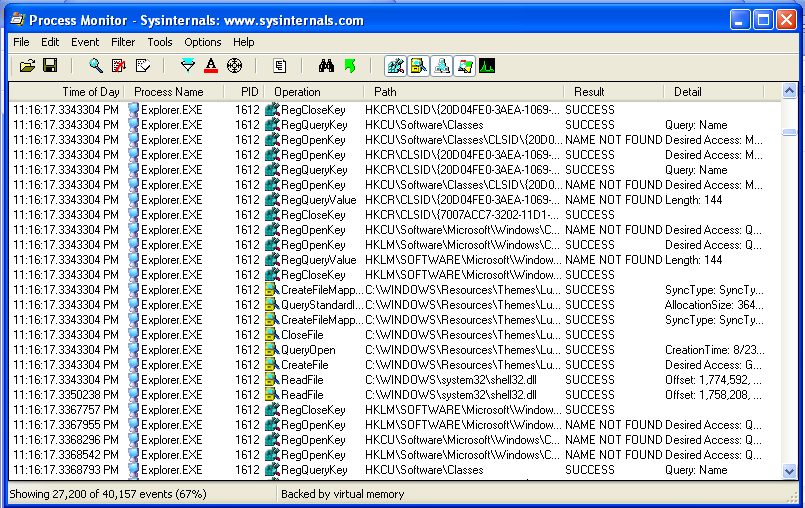Toggle capture with the magnifying glass icon
805x508 pixels.
(x=96, y=66)
